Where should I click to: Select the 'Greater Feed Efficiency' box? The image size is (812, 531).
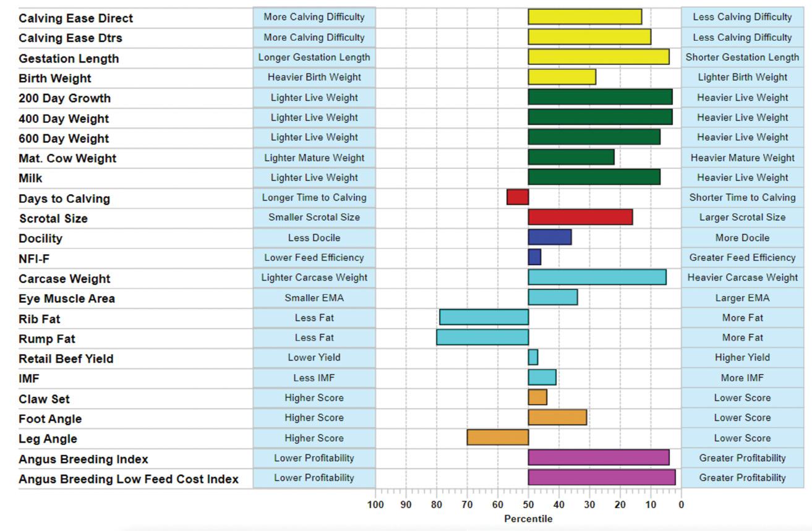[742, 257]
